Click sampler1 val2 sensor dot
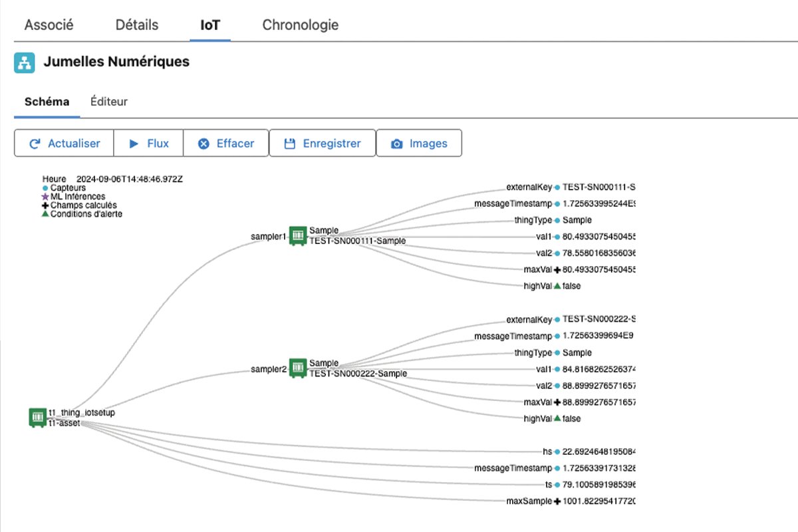 click(557, 253)
